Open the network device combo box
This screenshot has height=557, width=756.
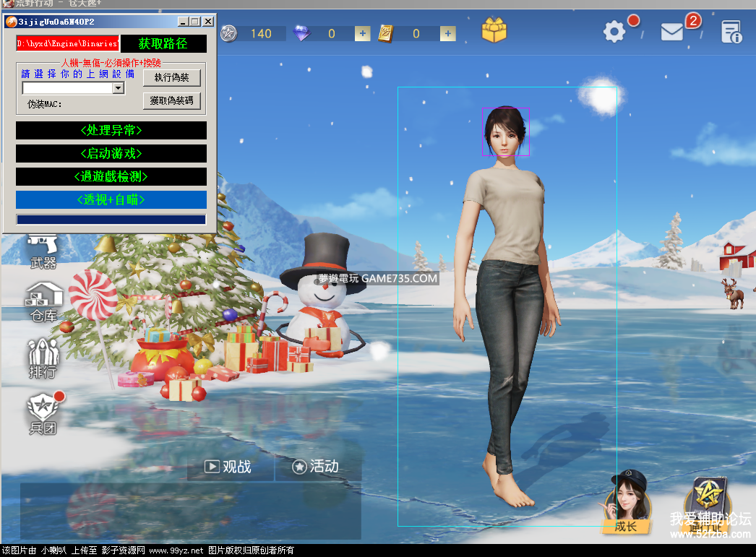click(67, 88)
